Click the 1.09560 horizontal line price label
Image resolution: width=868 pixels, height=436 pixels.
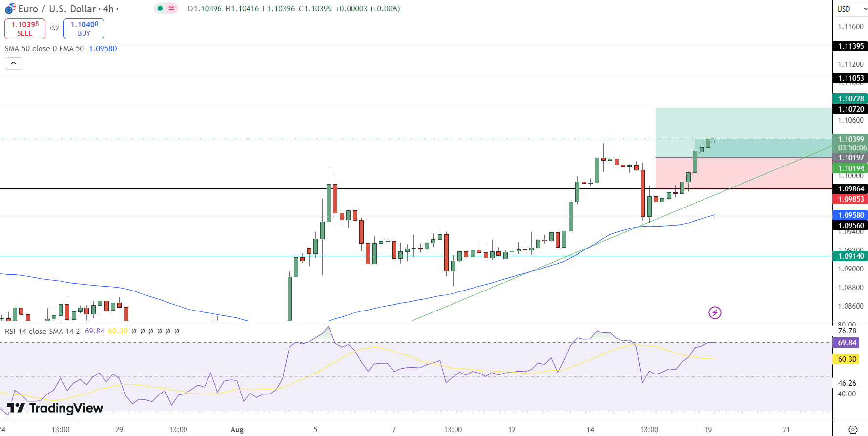point(850,226)
